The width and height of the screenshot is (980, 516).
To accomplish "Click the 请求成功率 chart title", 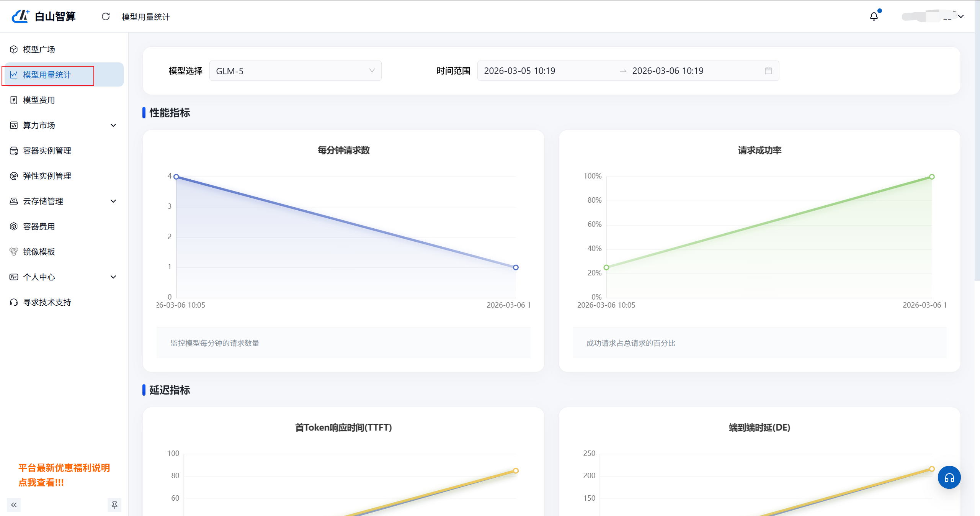I will 759,150.
